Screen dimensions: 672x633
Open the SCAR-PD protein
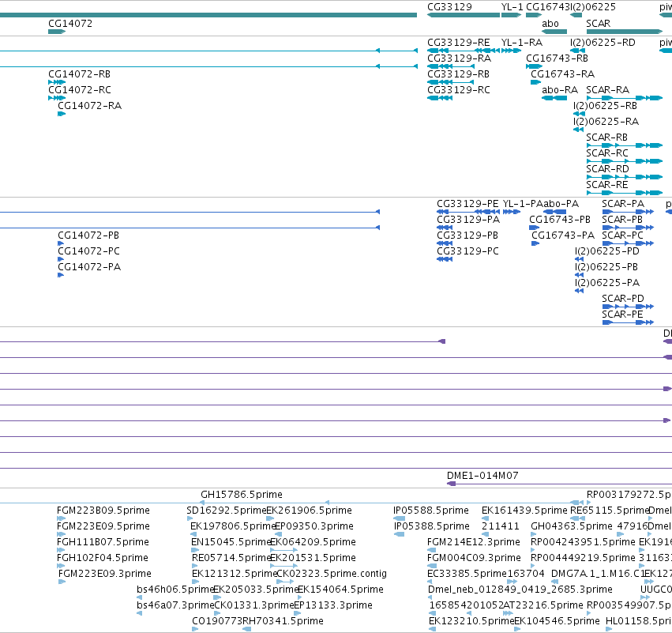pos(623,299)
